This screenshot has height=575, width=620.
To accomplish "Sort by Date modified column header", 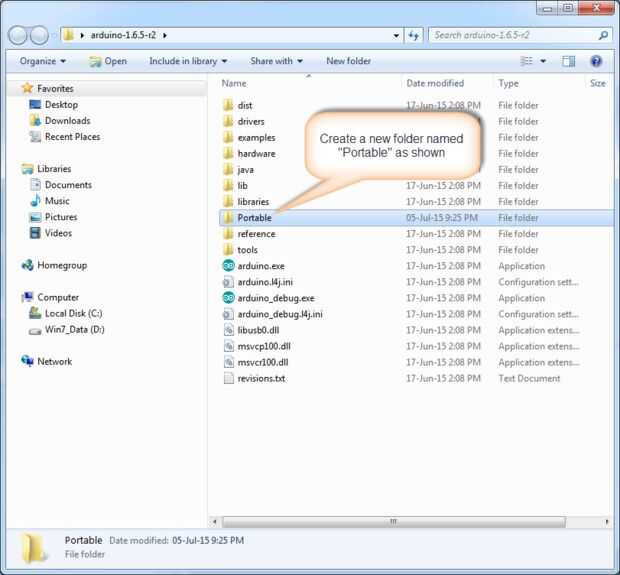I will 435,83.
